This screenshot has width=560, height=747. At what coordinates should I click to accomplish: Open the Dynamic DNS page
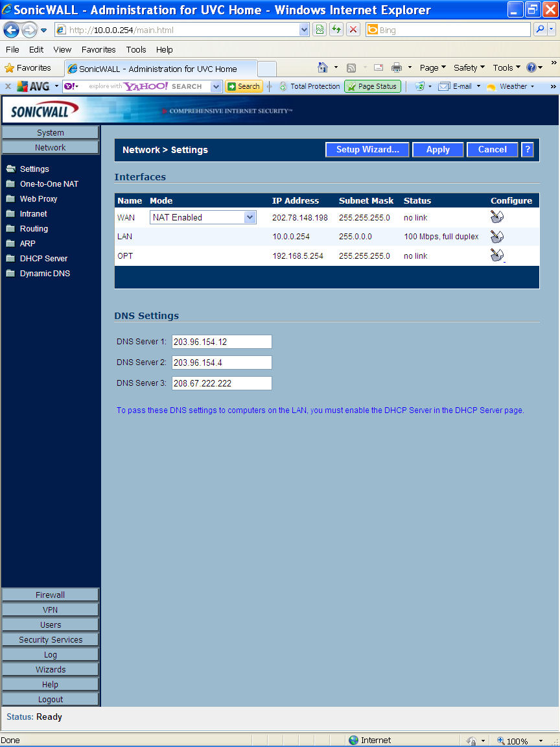click(x=45, y=274)
